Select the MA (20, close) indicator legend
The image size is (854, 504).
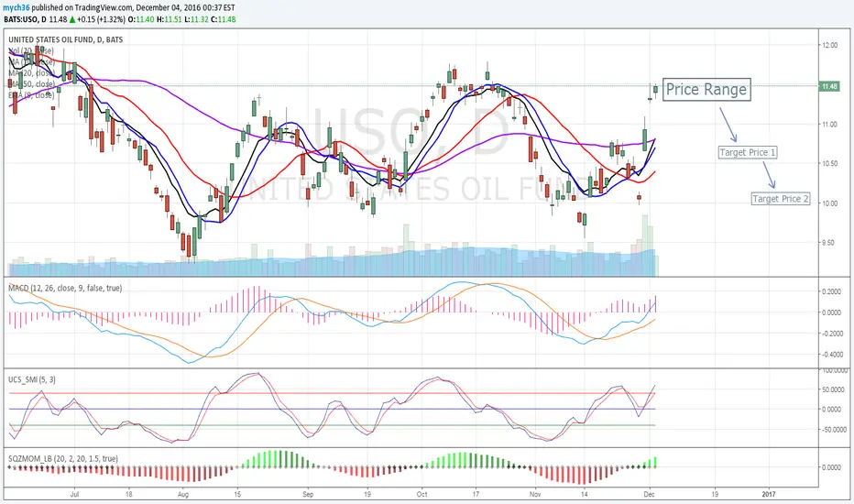point(31,73)
